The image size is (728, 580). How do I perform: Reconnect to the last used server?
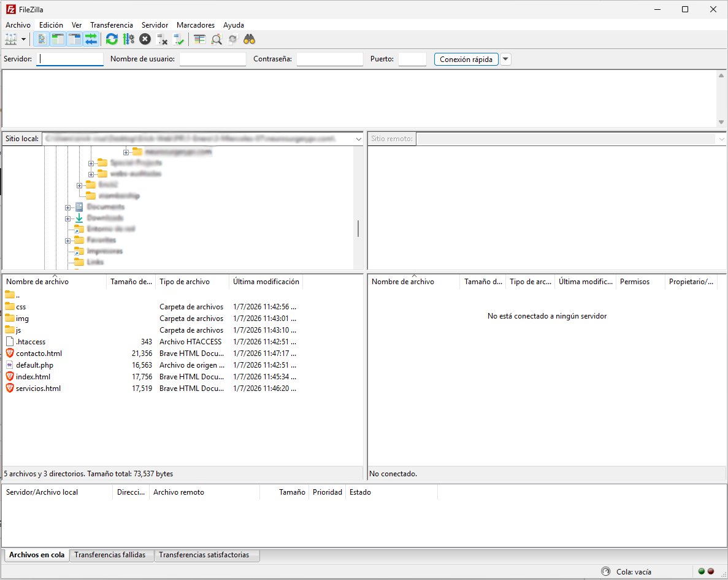[x=179, y=39]
